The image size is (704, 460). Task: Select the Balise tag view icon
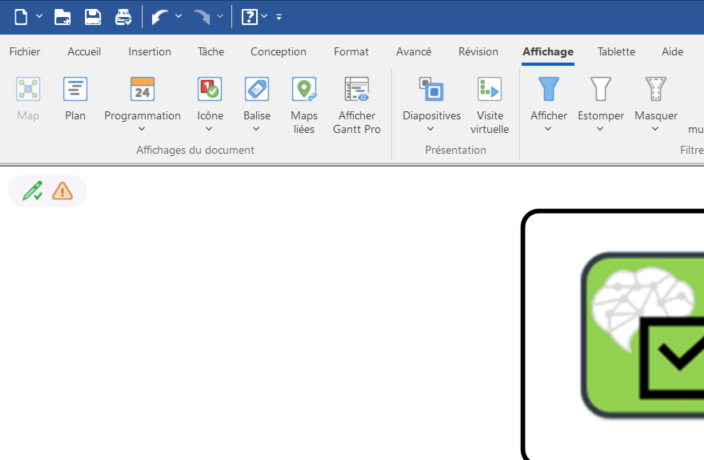click(257, 91)
